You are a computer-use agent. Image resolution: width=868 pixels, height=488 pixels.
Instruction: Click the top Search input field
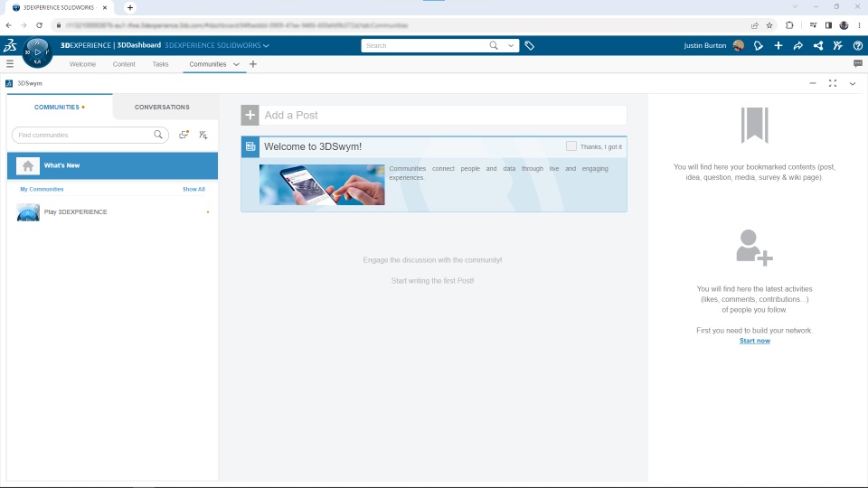tap(425, 45)
